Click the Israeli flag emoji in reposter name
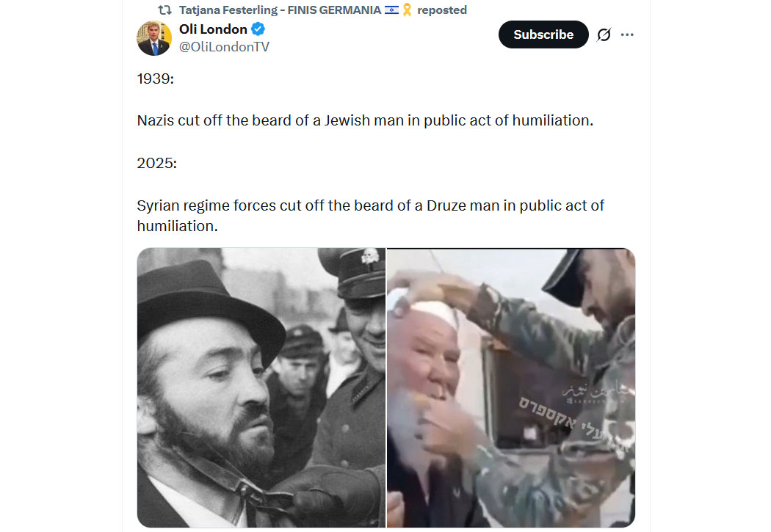The height and width of the screenshot is (532, 771). point(391,10)
